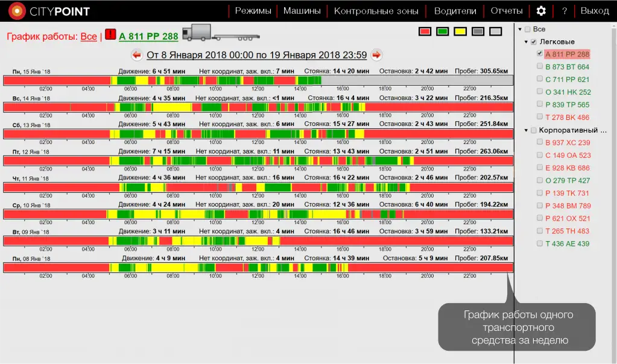Viewport: 617px width, 364px height.
Task: Collapse the 'Легковые' group arrow
Action: point(526,42)
